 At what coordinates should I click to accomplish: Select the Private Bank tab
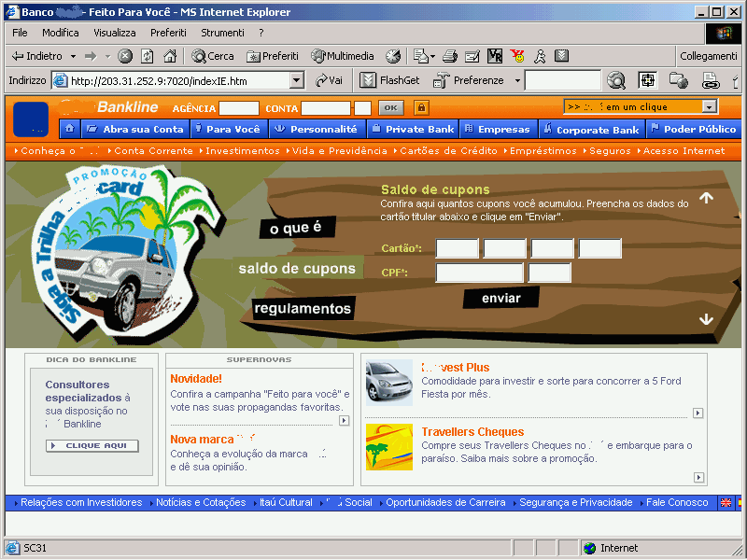pos(413,129)
